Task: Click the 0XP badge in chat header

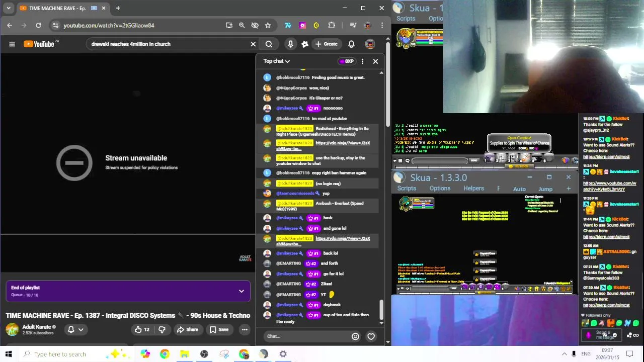Action: point(346,61)
